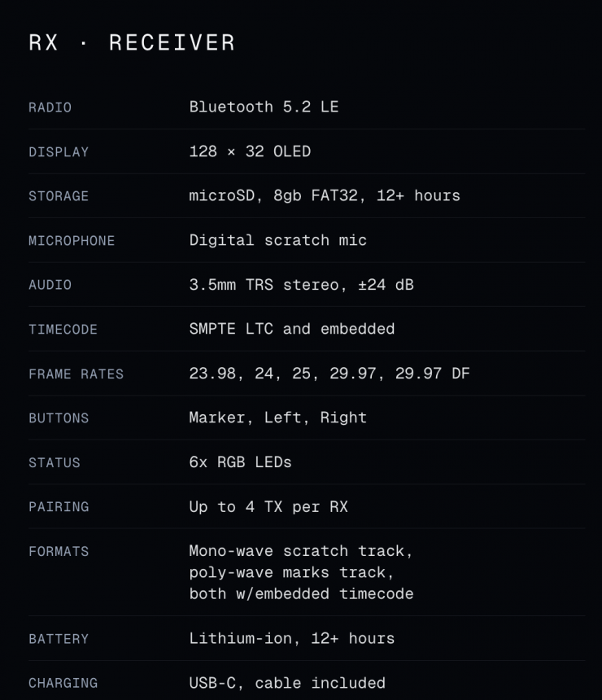Select the 23.98, 24, 25 frame rates value
Screen dimensions: 602x700
(x=329, y=374)
